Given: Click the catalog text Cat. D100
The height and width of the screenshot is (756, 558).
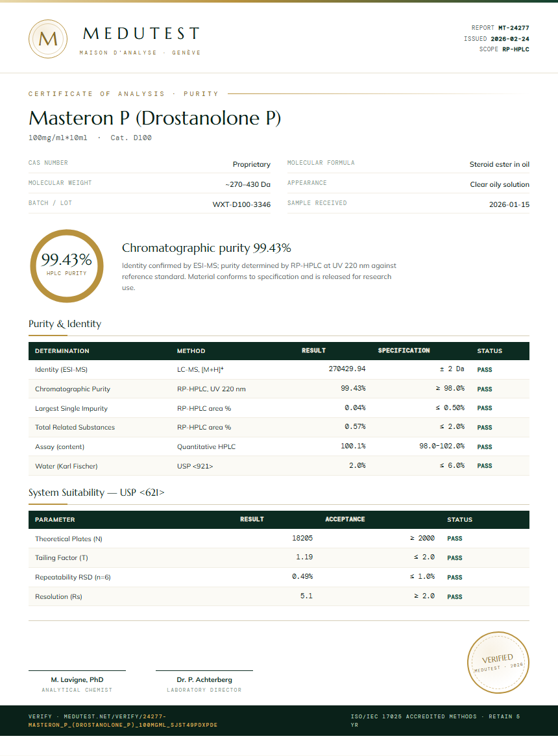Looking at the screenshot, I should pos(130,138).
